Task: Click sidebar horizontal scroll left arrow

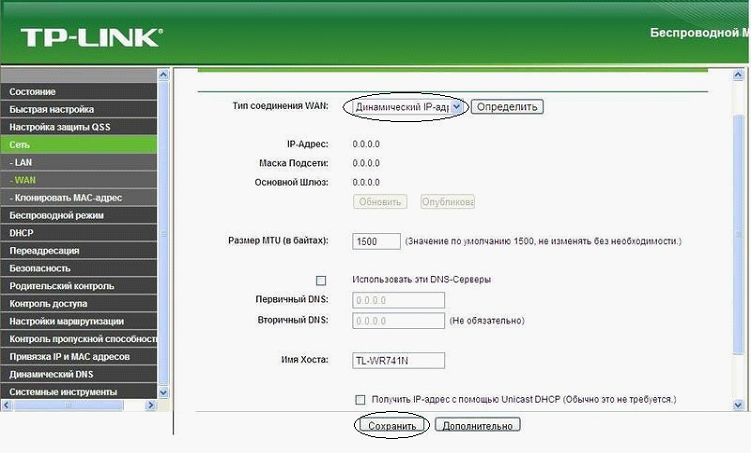Action: tap(6, 405)
